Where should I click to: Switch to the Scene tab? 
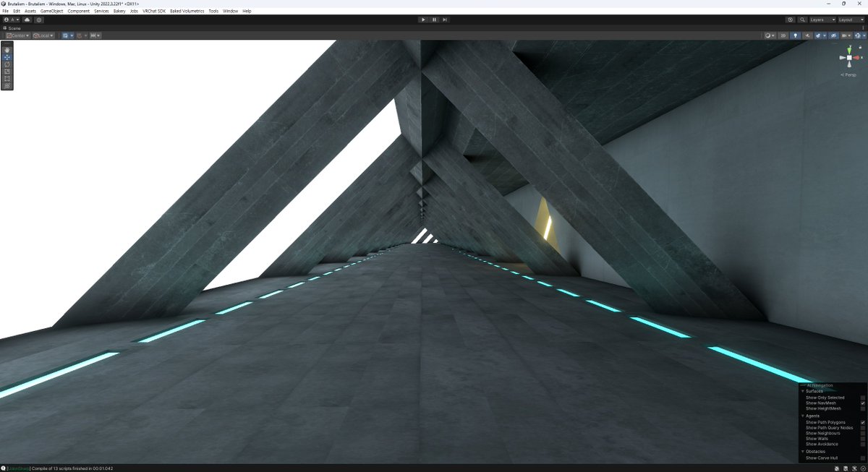pos(12,27)
